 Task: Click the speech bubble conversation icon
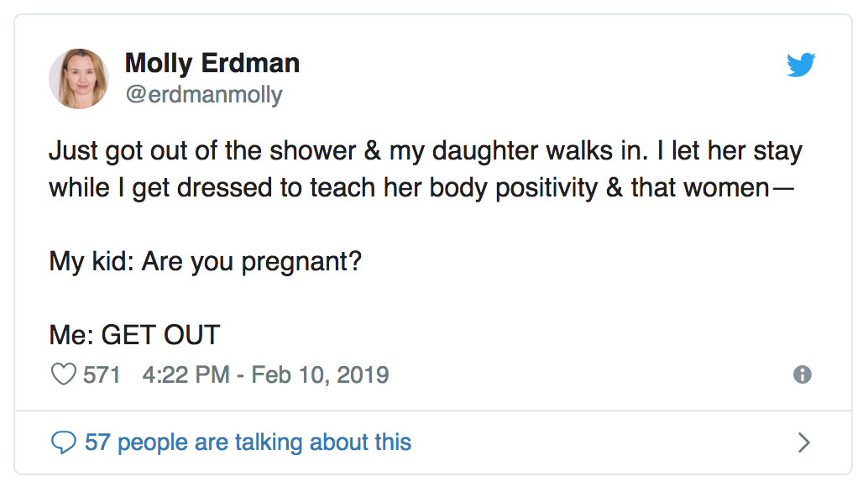tap(64, 442)
